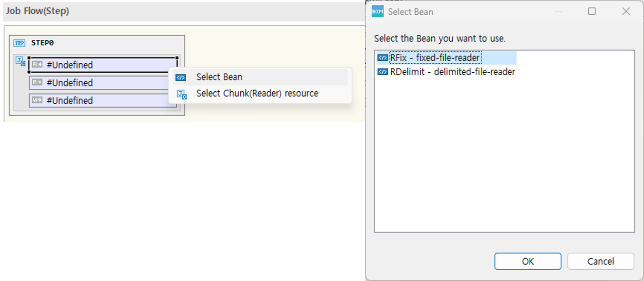The height and width of the screenshot is (281, 644).
Task: Click the writer icon in third #Undefined row
Action: tap(38, 100)
